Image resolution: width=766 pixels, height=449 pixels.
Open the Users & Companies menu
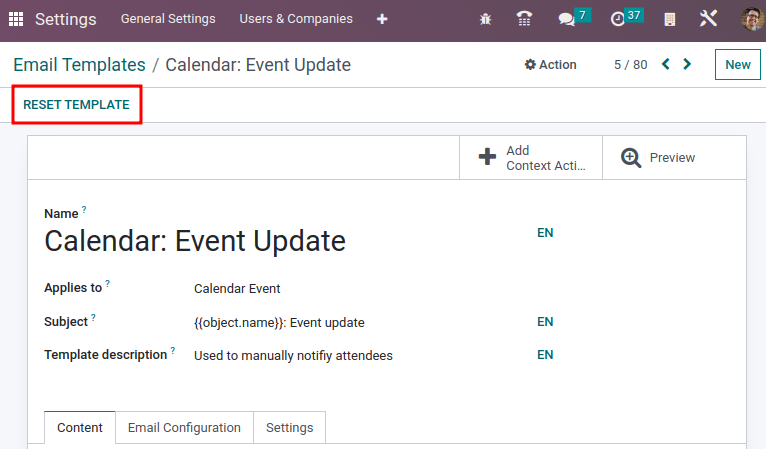(296, 19)
